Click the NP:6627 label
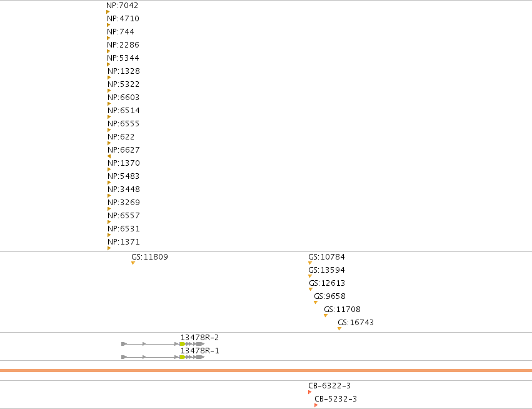 click(x=124, y=150)
